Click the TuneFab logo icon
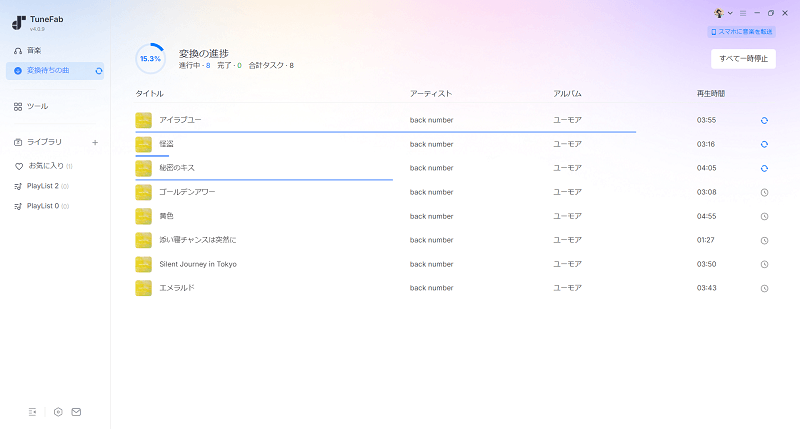 tap(19, 23)
